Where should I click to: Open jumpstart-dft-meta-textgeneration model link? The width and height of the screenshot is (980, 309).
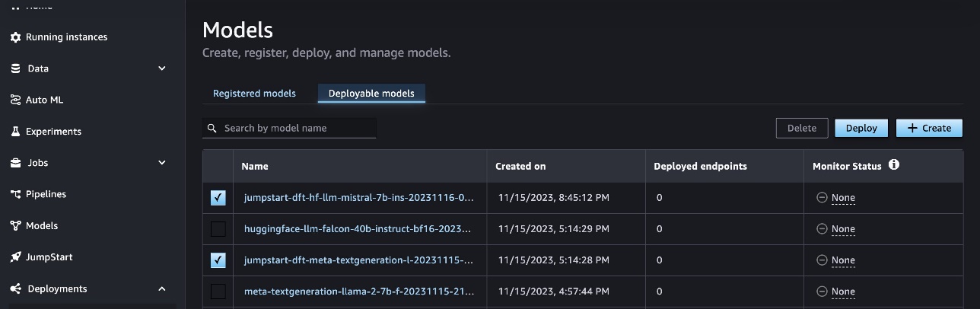tap(359, 260)
